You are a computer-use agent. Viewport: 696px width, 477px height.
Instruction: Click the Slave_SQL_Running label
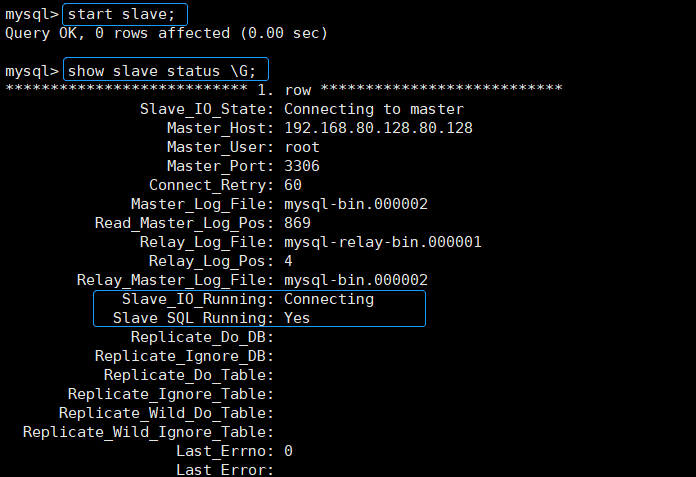[x=193, y=318]
